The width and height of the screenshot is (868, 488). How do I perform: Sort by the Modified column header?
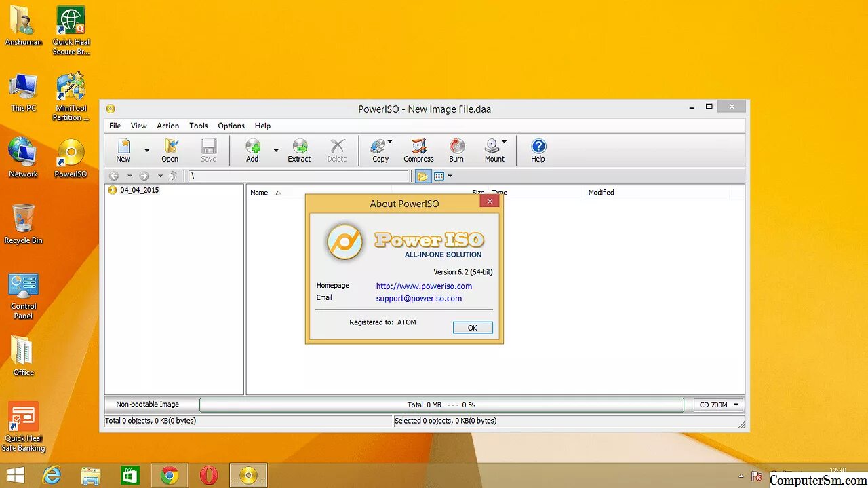pos(601,193)
